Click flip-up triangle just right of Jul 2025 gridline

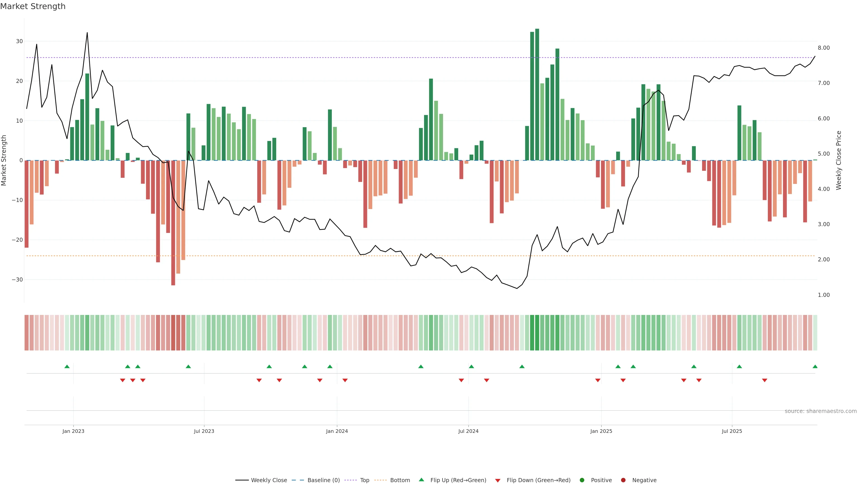[x=739, y=366]
